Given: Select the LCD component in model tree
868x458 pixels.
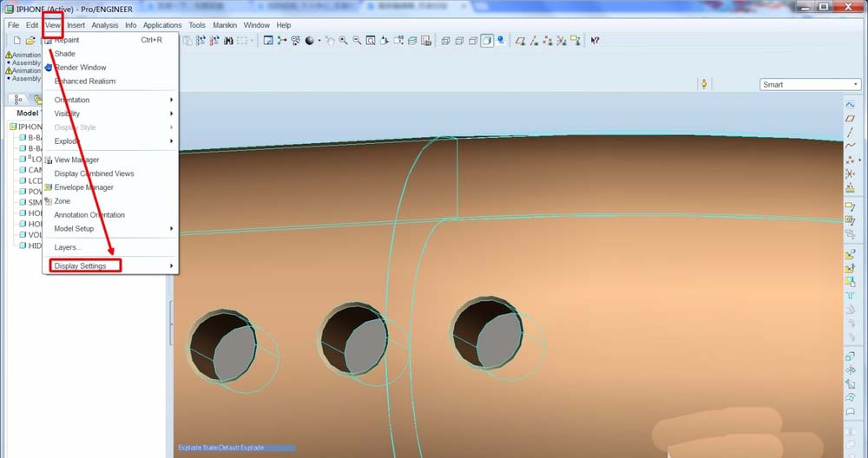Looking at the screenshot, I should click(x=31, y=181).
